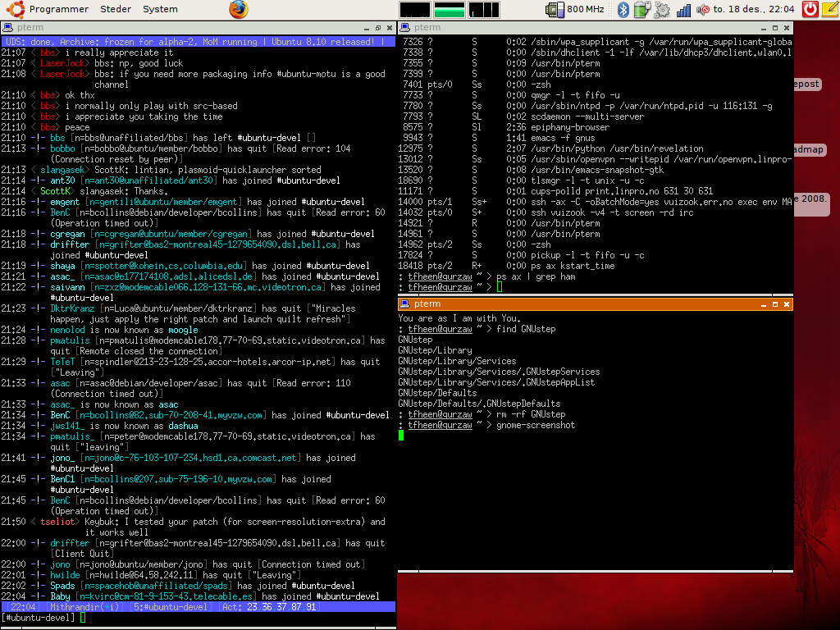Click the orange pterm title bar

click(596, 304)
